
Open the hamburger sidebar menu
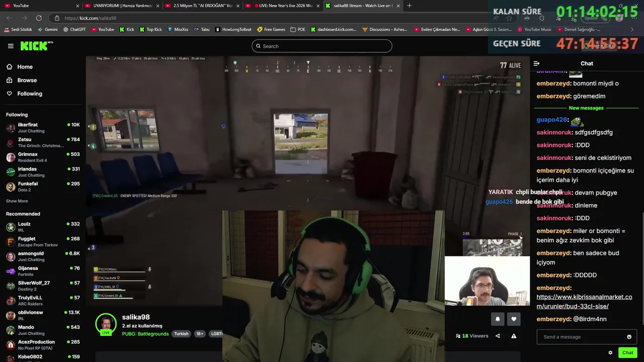point(11,46)
